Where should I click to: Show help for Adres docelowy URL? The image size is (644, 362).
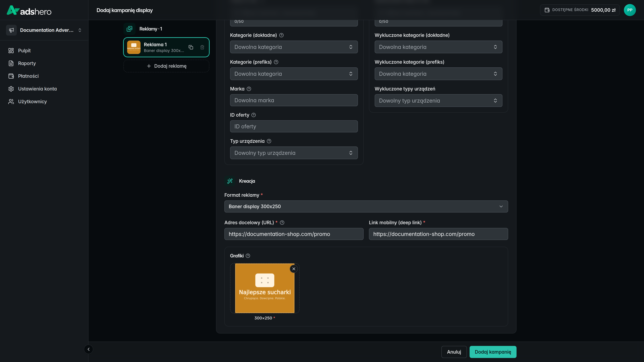click(282, 223)
